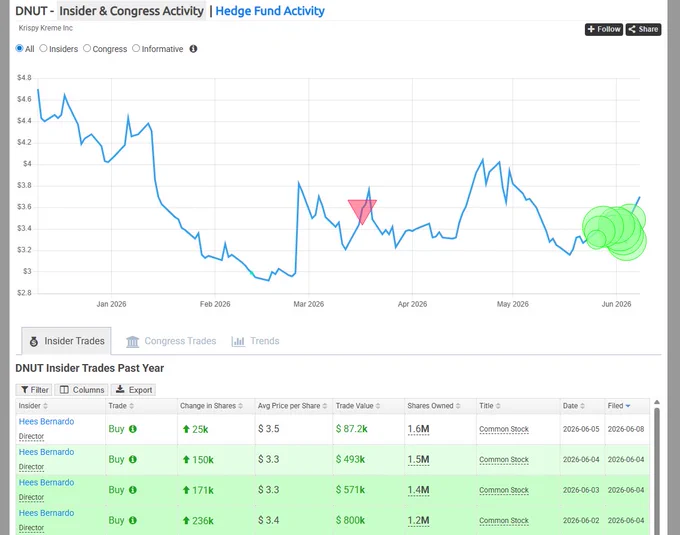Sort by the Trade column header
This screenshot has width=680, height=535.
121,406
